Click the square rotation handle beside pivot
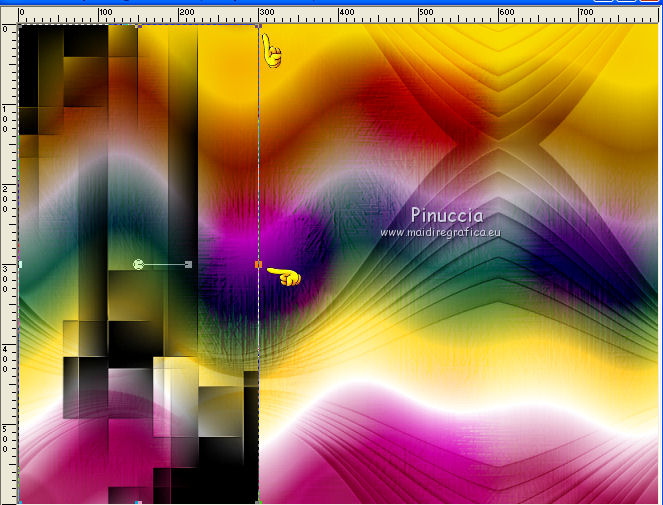Viewport: 663px width, 505px height. pos(189,264)
